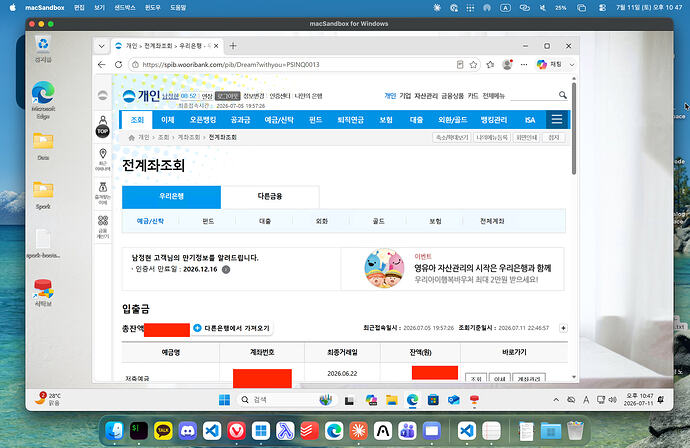Open the 뱅킹관리 menu

[x=494, y=120]
